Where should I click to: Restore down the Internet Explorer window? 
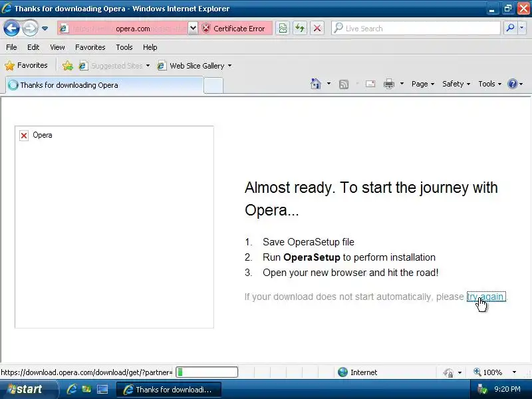tap(508, 9)
